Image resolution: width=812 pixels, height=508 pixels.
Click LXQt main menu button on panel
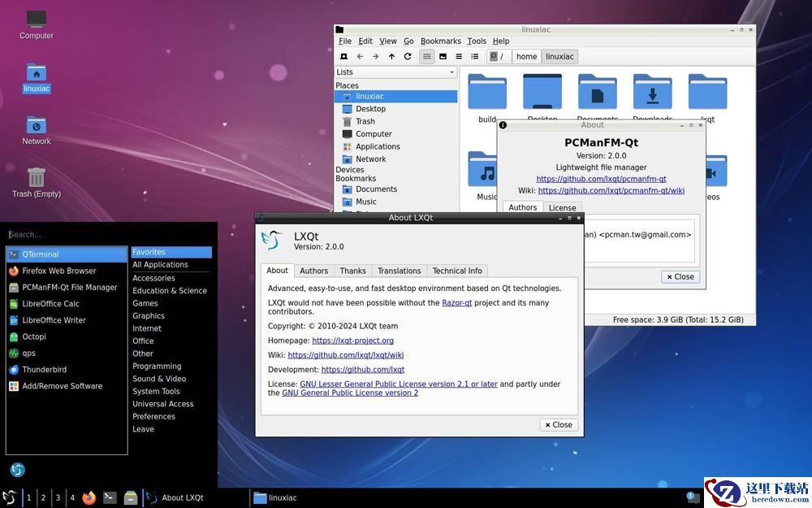pyautogui.click(x=10, y=497)
